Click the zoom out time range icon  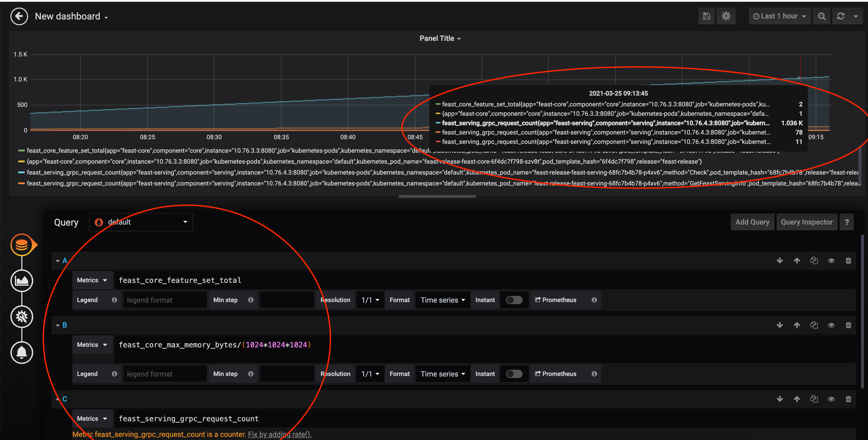pos(821,16)
